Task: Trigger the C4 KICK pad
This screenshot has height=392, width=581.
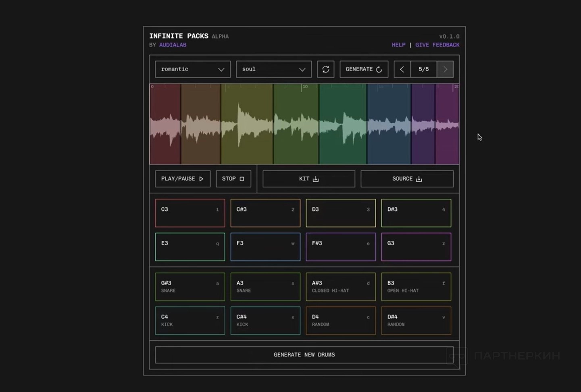Action: point(190,321)
